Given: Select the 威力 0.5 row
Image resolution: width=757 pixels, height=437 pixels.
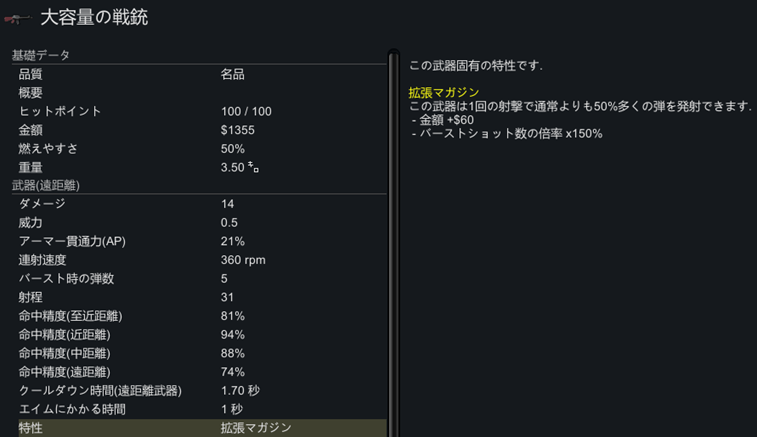Looking at the screenshot, I should click(202, 223).
